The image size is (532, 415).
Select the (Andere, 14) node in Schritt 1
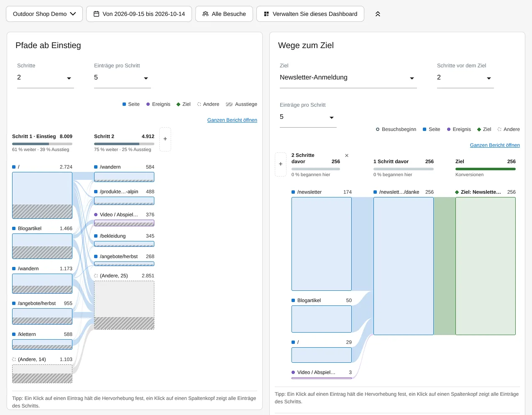click(42, 374)
